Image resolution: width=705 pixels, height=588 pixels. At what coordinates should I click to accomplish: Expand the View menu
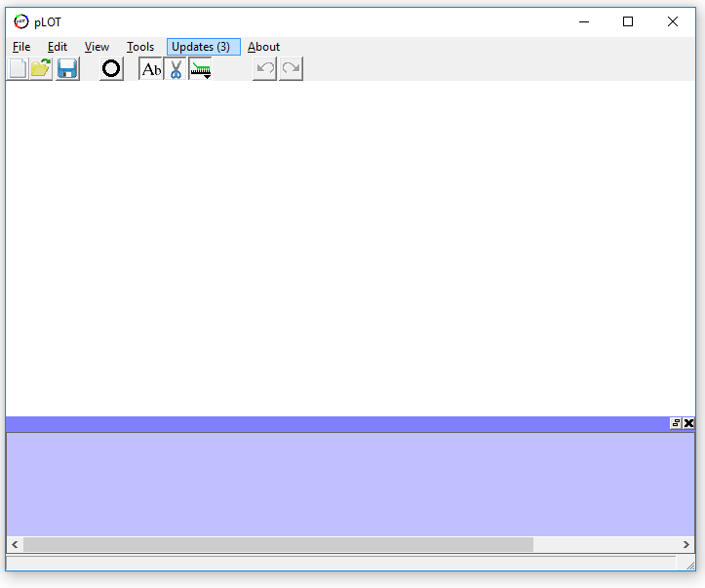point(97,47)
